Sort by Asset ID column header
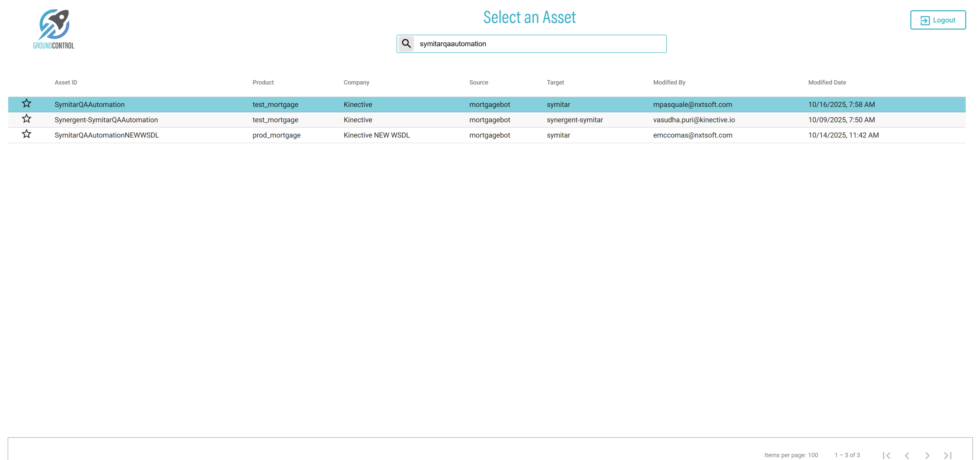 66,82
